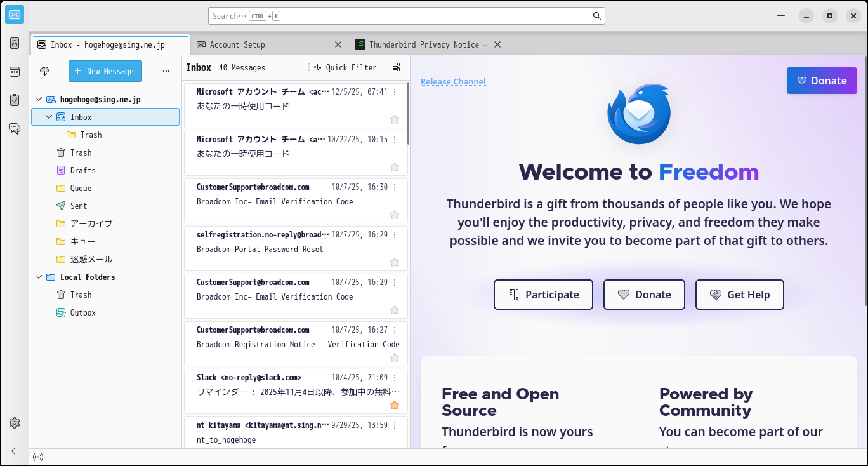Open the nt_to_hogehoge message
This screenshot has width=868, height=466.
click(296, 433)
